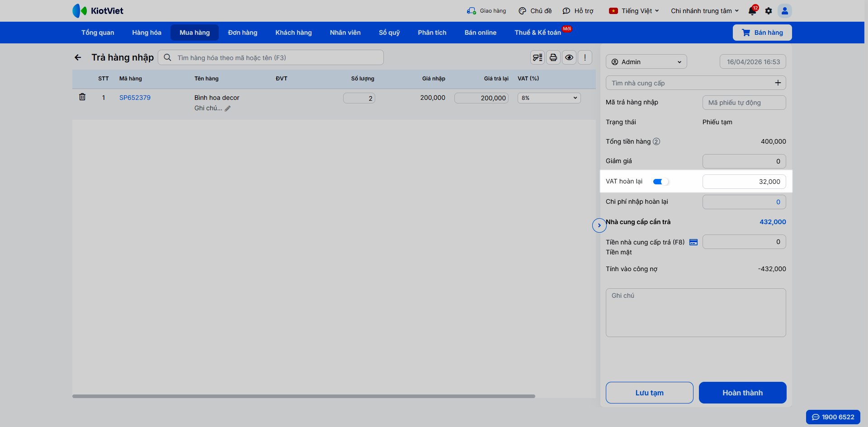This screenshot has height=427, width=868.
Task: Click the Bán hàng button
Action: (762, 33)
